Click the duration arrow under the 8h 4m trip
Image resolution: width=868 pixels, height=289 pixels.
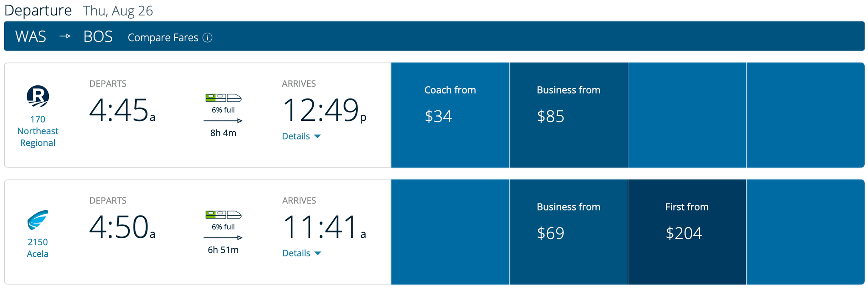click(223, 120)
